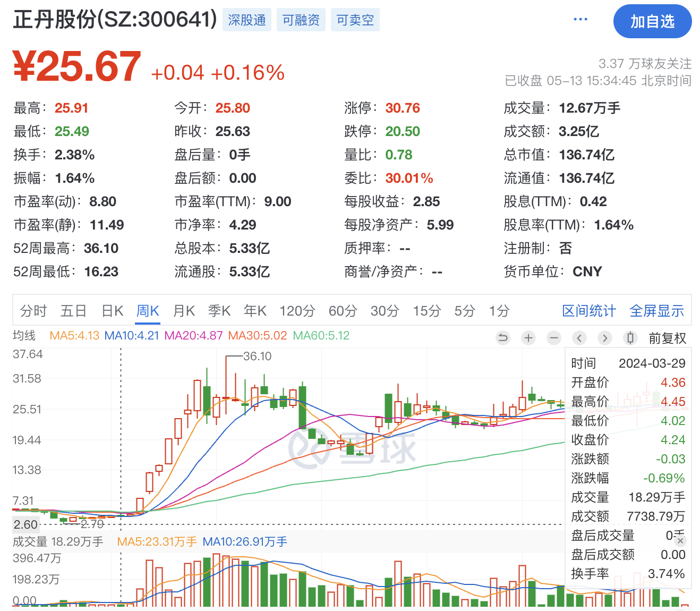The height and width of the screenshot is (611, 700).
Task: Open the 均线 indicator selector
Action: point(24,336)
